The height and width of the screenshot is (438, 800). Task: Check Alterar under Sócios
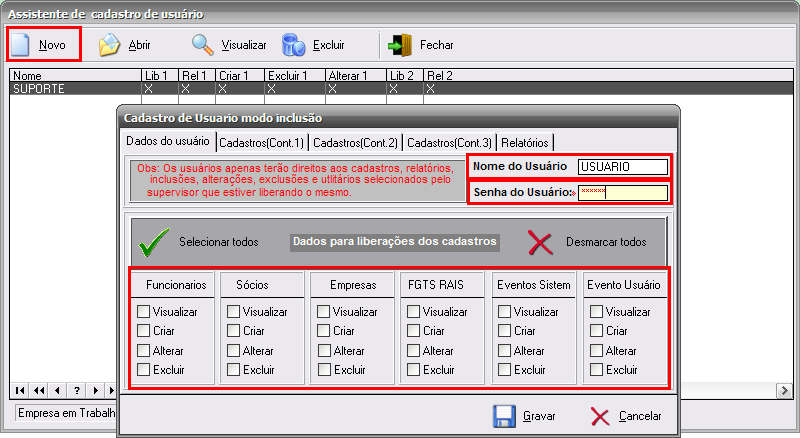(x=233, y=351)
